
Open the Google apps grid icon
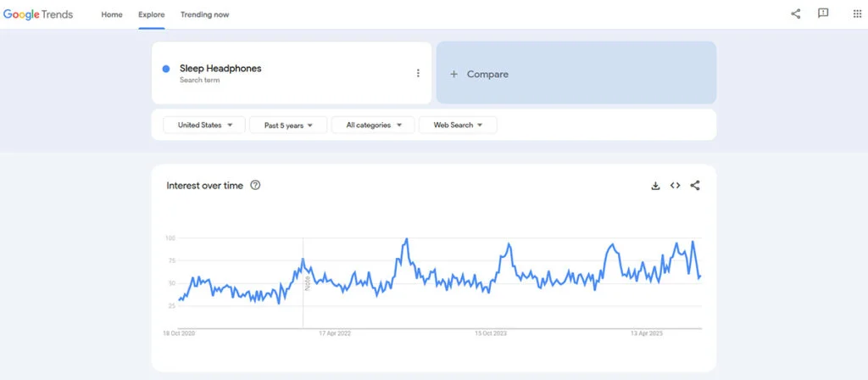(857, 14)
